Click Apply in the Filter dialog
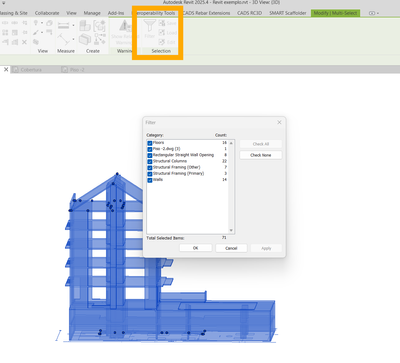The height and width of the screenshot is (363, 400). [x=266, y=248]
